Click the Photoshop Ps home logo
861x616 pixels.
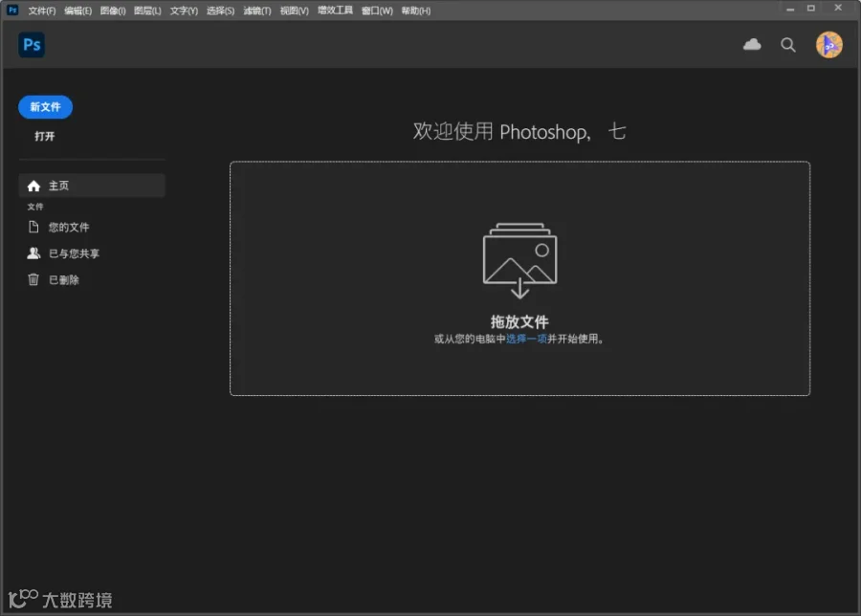tap(32, 44)
